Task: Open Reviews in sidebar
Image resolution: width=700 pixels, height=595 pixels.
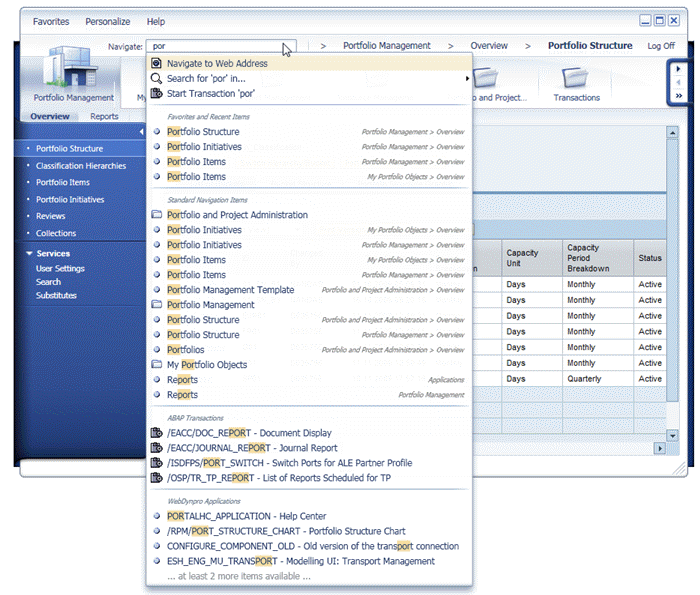Action: (x=50, y=216)
